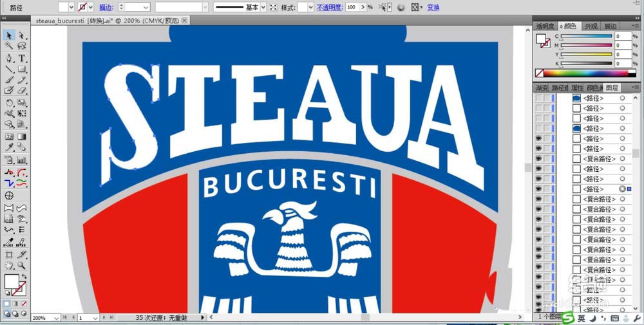This screenshot has height=325, width=644.
Task: Reset default fill and stroke icon
Action: pyautogui.click(x=7, y=293)
